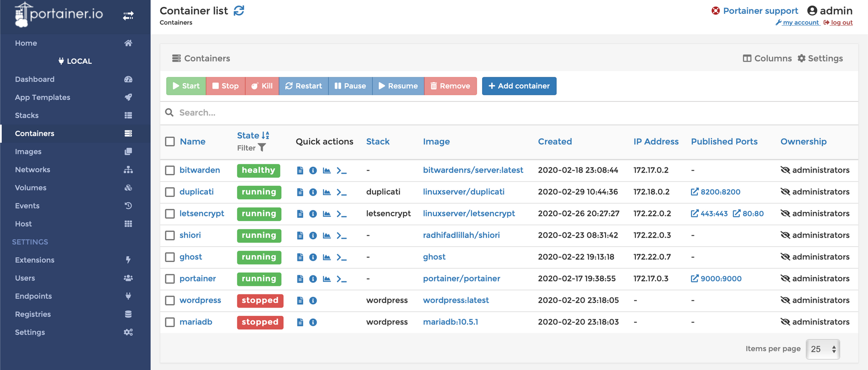
Task: Open the State filter funnel
Action: (262, 148)
